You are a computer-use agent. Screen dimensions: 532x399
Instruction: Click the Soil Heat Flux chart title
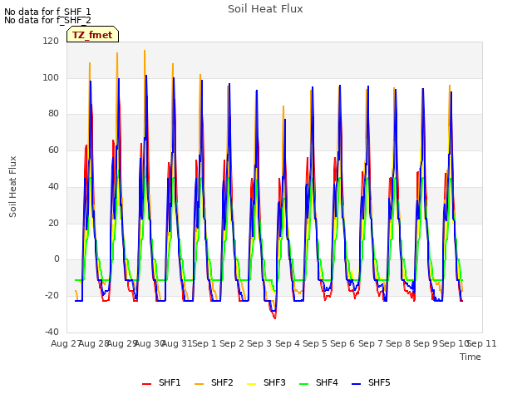(x=265, y=9)
